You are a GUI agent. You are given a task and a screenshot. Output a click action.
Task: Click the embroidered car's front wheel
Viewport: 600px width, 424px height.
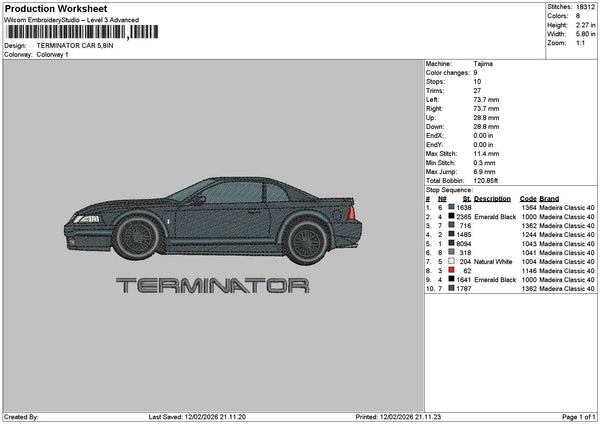pyautogui.click(x=134, y=237)
